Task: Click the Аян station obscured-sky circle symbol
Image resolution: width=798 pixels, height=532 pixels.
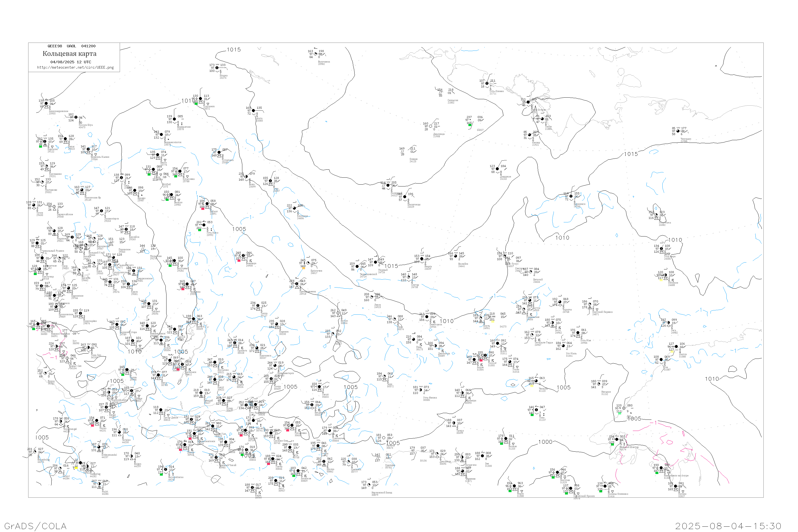Action: click(x=624, y=408)
